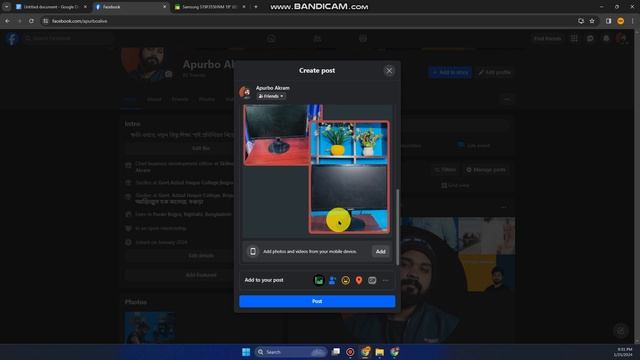Click the Check in location pin icon
This screenshot has height=360, width=640.
point(359,280)
